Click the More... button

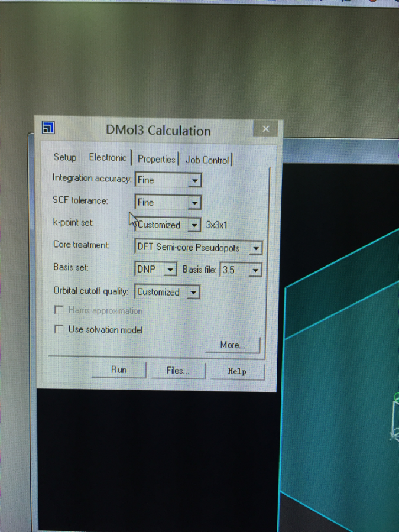tap(233, 345)
